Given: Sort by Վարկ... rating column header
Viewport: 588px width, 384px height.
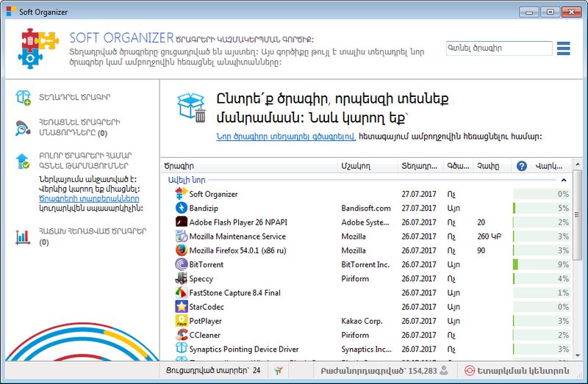Looking at the screenshot, I should [x=549, y=166].
